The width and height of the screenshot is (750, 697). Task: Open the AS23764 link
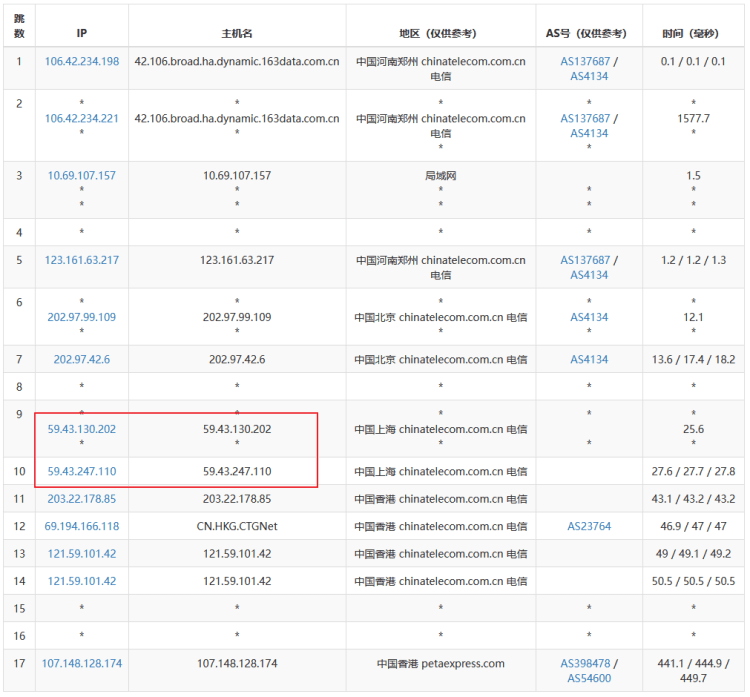pos(589,526)
